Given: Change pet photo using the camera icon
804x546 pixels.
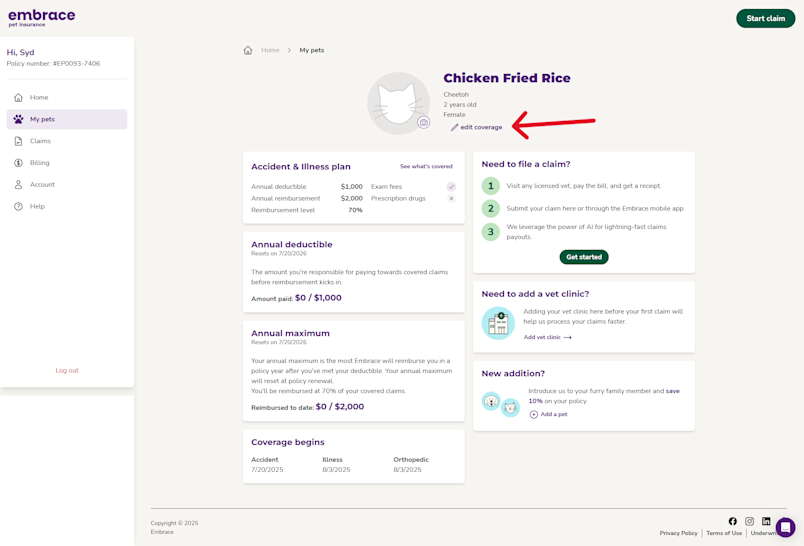Looking at the screenshot, I should tap(424, 123).
